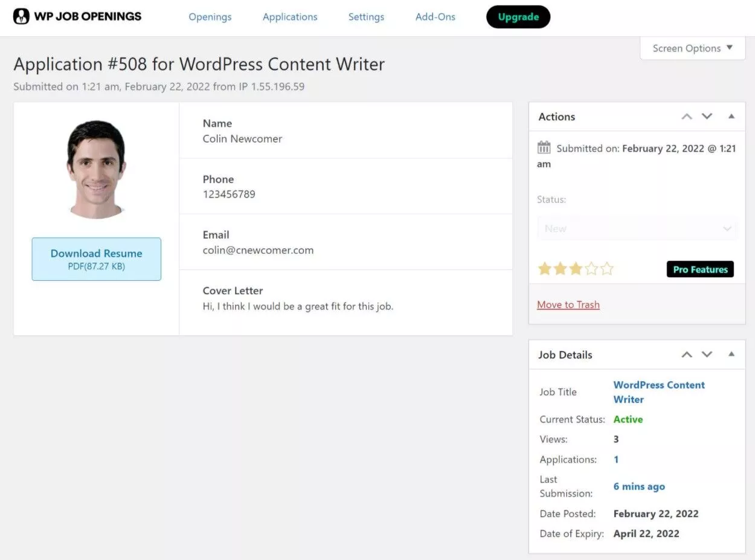Set rating to two stars
The image size is (755, 560).
click(x=561, y=269)
